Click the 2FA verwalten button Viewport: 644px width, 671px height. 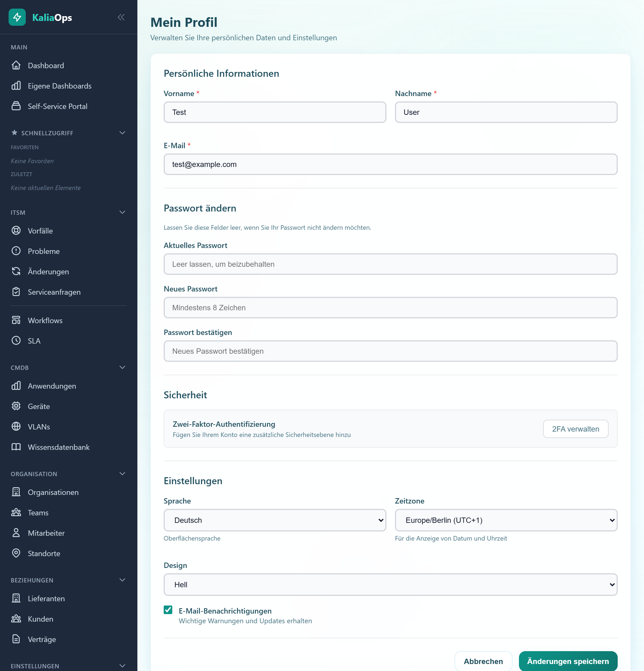click(575, 429)
